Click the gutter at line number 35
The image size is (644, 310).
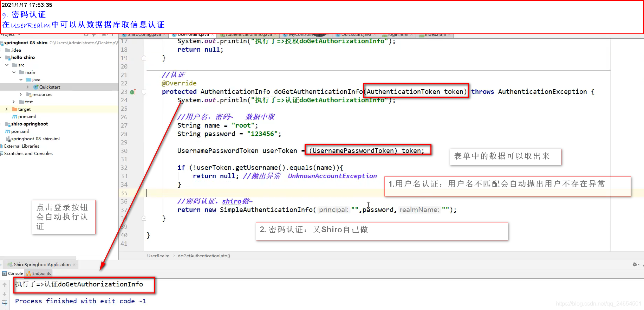point(124,193)
